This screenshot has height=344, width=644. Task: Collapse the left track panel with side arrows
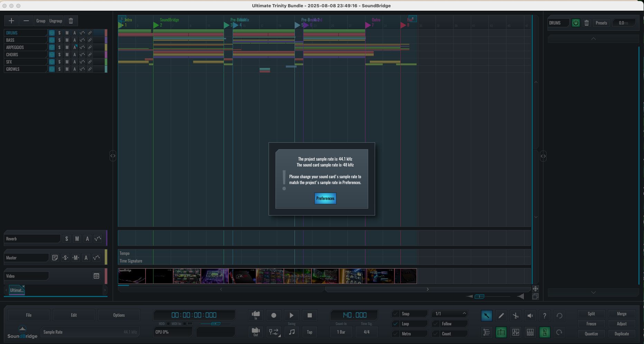[x=113, y=156]
